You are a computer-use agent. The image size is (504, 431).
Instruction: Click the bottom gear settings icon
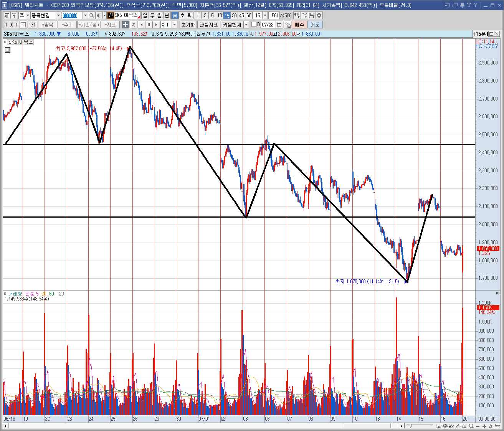click(x=445, y=426)
